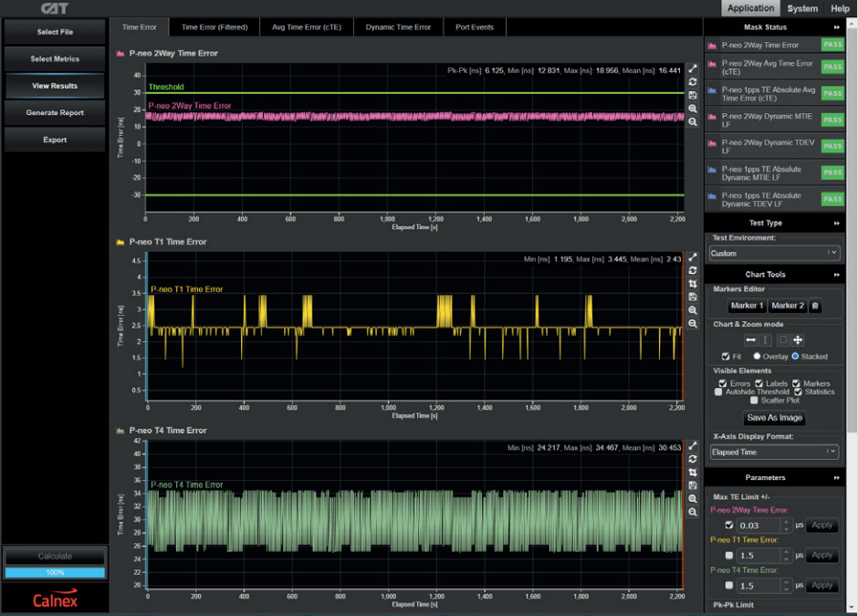858x616 pixels.
Task: Open the X-Axis Display Format dropdown
Action: coord(774,452)
